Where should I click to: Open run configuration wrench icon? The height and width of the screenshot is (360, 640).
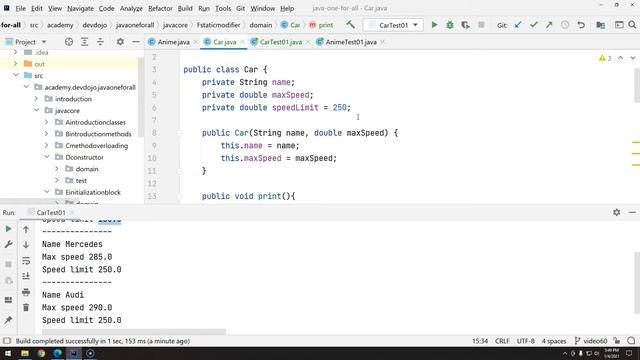click(x=8, y=244)
